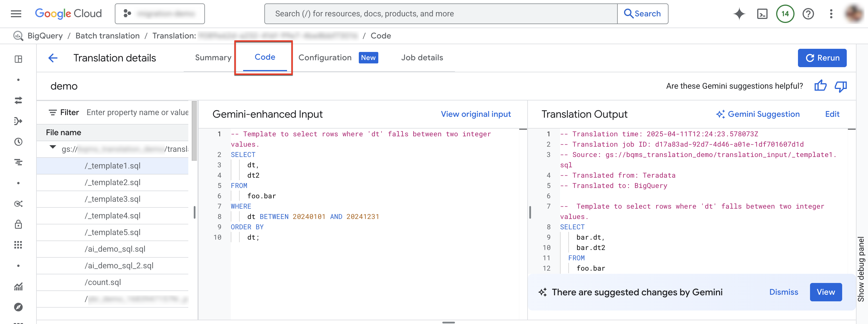The image size is (868, 324).
Task: Open the compass icon at sidebar bottom
Action: pos(18,307)
